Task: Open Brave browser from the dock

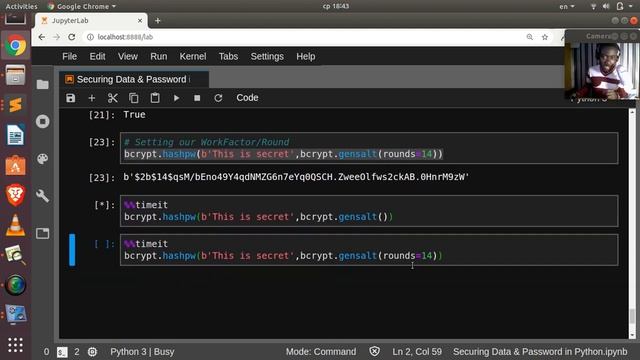Action: point(16,195)
